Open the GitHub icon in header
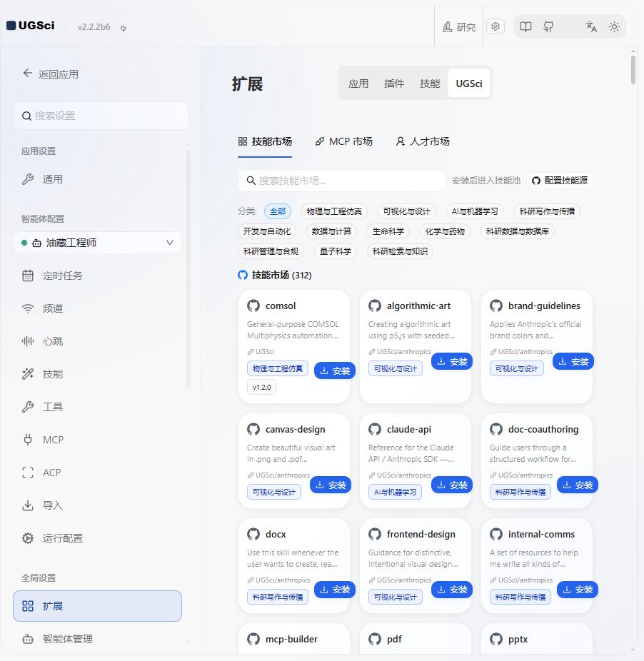644x661 pixels. (x=549, y=27)
